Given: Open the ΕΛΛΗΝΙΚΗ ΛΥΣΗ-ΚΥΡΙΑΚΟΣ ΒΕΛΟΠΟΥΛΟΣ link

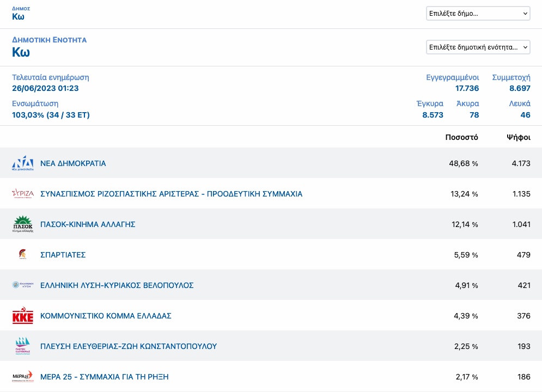Looking at the screenshot, I should pyautogui.click(x=117, y=285).
